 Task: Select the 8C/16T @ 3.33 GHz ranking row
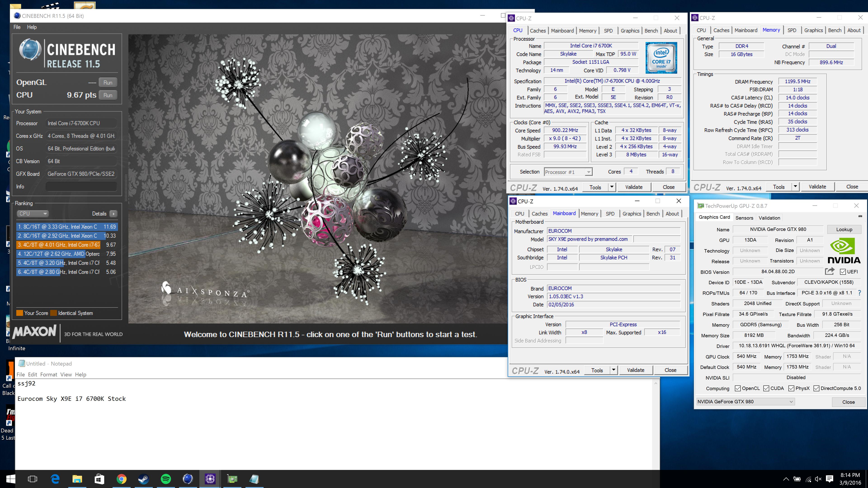[x=67, y=227]
